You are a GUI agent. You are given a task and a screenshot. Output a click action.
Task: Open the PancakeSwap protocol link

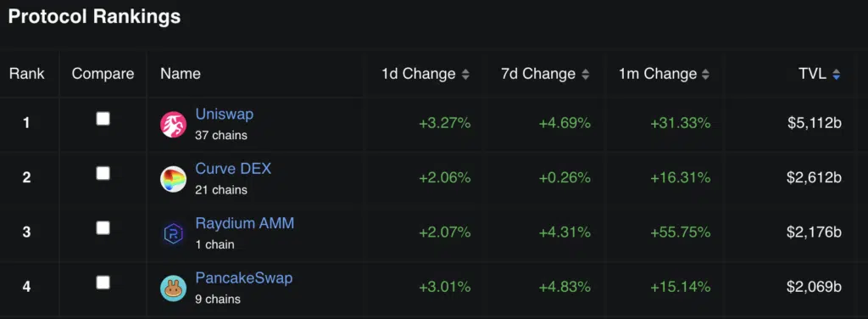point(243,278)
